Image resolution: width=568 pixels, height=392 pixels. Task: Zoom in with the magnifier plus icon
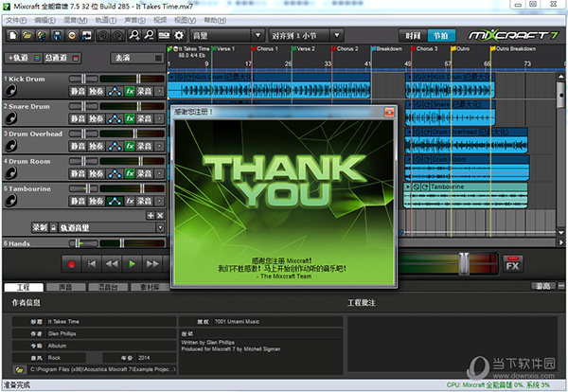coord(134,35)
